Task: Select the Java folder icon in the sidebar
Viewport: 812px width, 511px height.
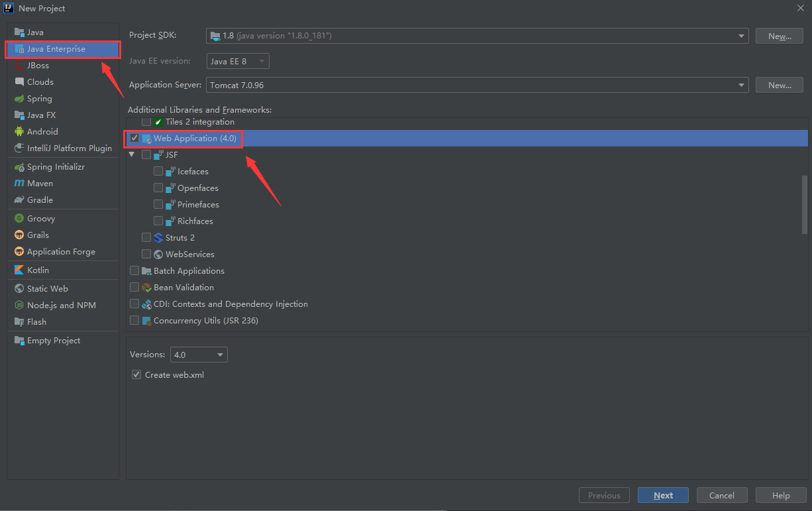Action: (19, 32)
